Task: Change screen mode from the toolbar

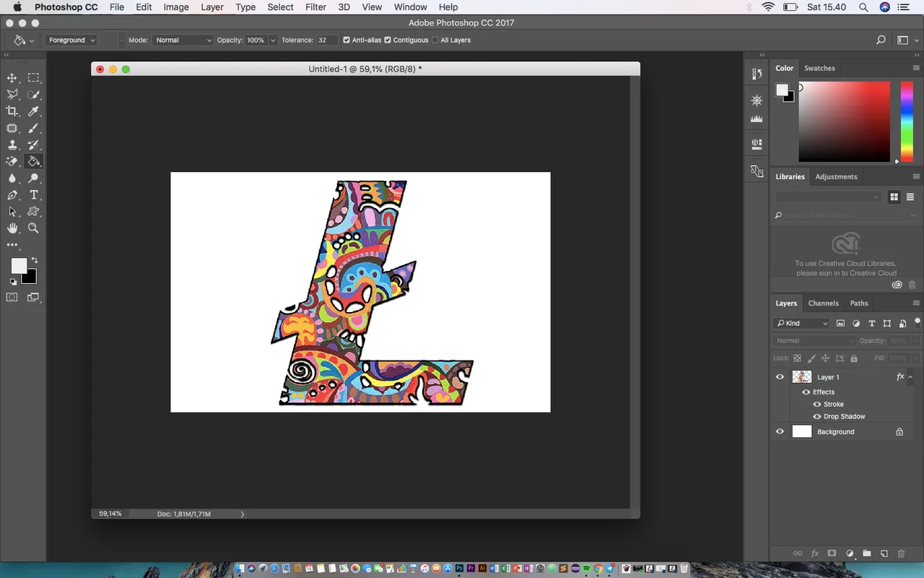Action: coord(33,297)
